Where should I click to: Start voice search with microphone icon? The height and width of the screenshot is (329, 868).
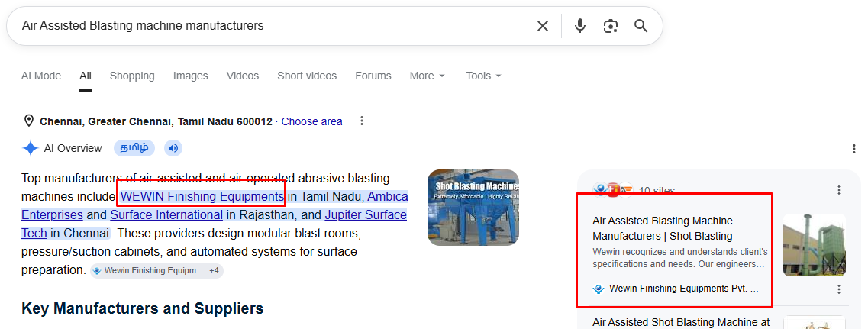[579, 26]
